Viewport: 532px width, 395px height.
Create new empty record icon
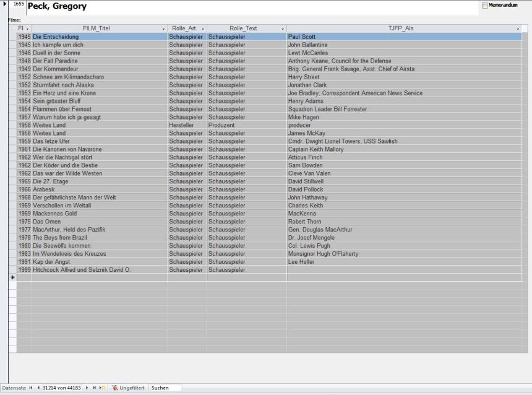coord(102,388)
